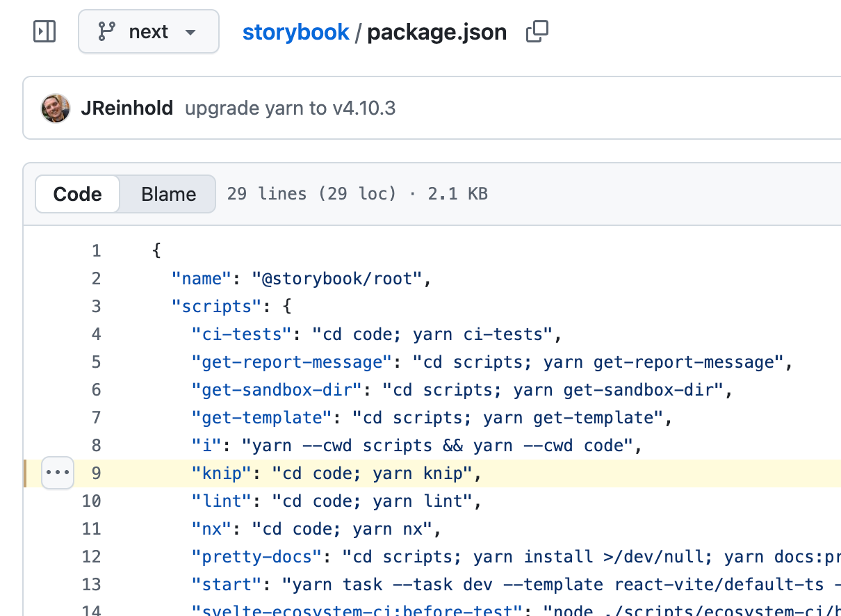Collapse the file tree side panel icon

44,32
